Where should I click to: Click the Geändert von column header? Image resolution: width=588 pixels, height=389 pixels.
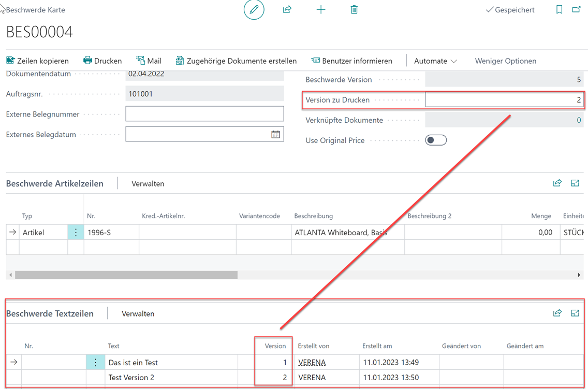tap(461, 346)
